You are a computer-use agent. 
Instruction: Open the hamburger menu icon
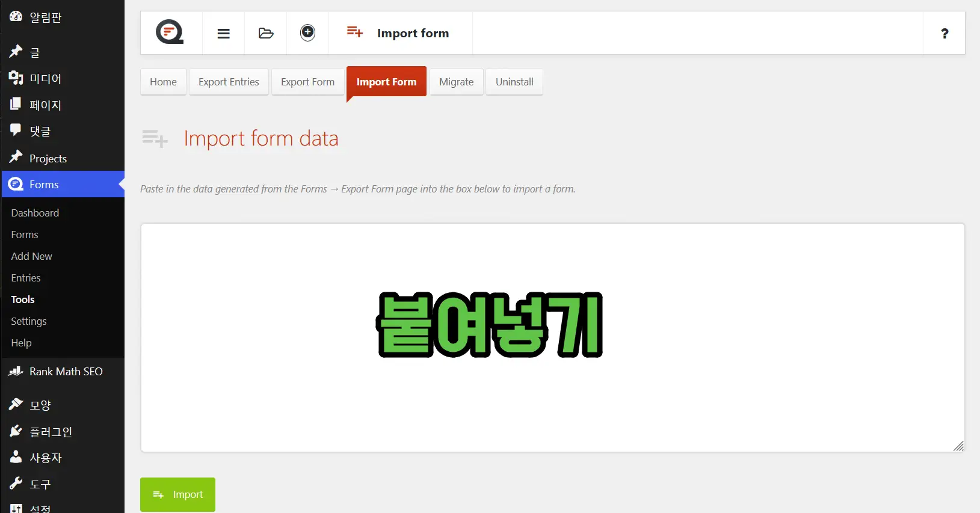(223, 34)
